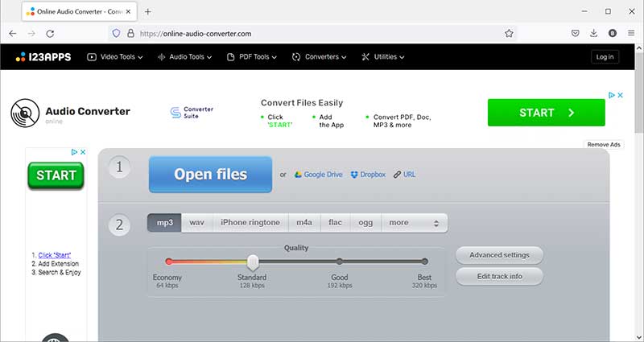Click the page vertical scrollbar thumb

click(639, 92)
